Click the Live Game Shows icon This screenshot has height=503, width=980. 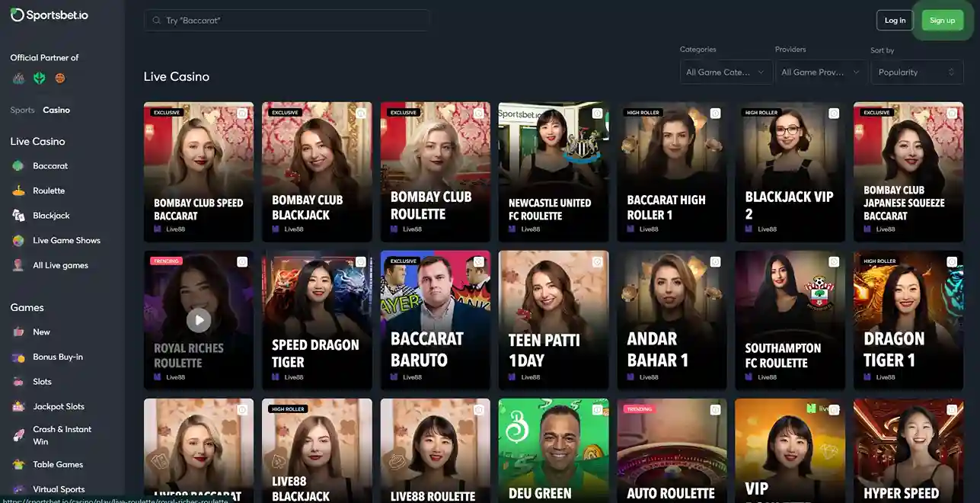pos(18,241)
